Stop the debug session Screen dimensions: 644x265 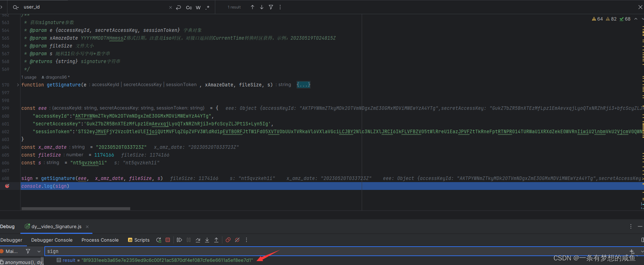[x=168, y=240]
